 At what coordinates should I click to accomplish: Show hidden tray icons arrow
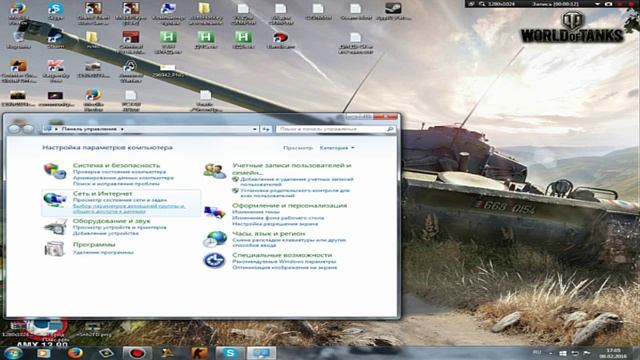(x=550, y=353)
